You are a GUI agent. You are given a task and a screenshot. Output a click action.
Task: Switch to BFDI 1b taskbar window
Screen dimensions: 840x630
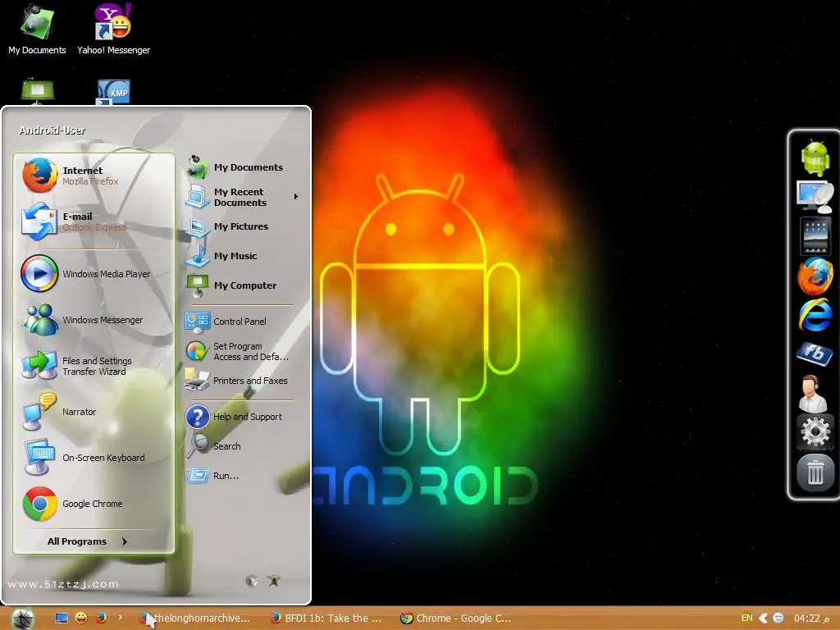pyautogui.click(x=326, y=619)
